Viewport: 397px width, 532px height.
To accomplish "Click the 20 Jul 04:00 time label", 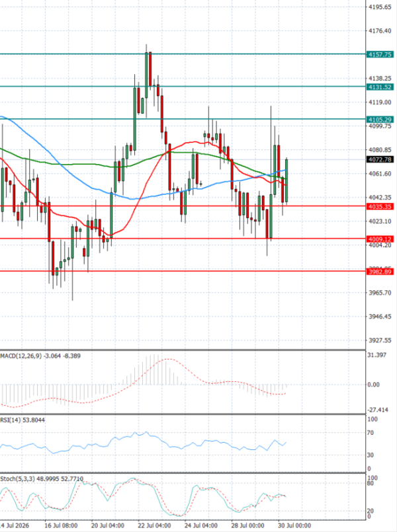I will point(108,525).
